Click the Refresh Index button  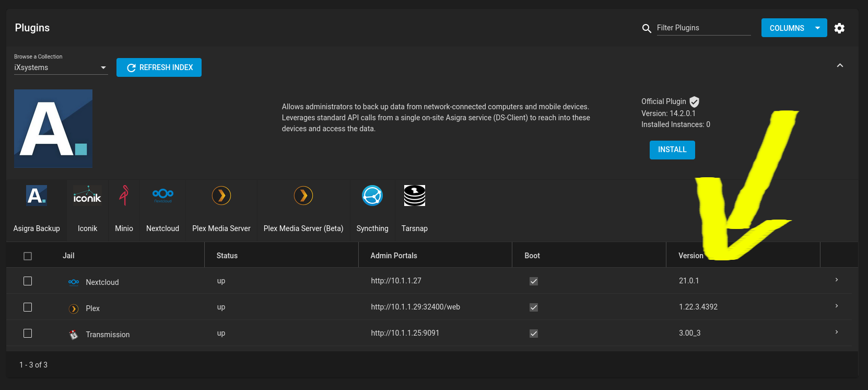159,67
